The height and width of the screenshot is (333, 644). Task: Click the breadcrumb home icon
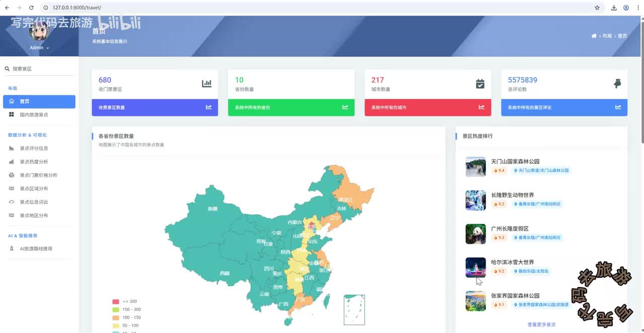tap(594, 36)
